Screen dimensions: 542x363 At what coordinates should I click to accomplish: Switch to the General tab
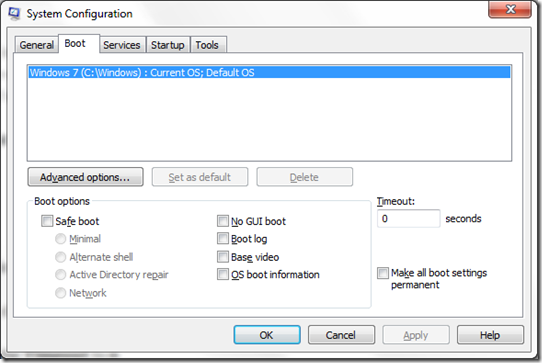(36, 45)
